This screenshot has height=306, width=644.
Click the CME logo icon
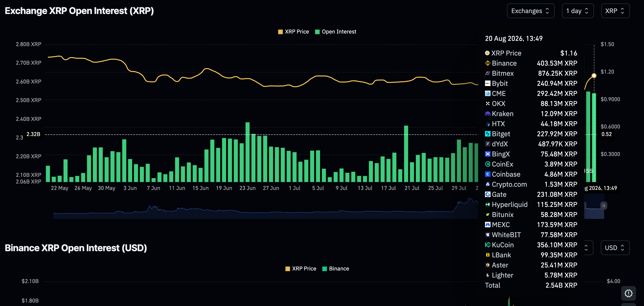pos(488,94)
